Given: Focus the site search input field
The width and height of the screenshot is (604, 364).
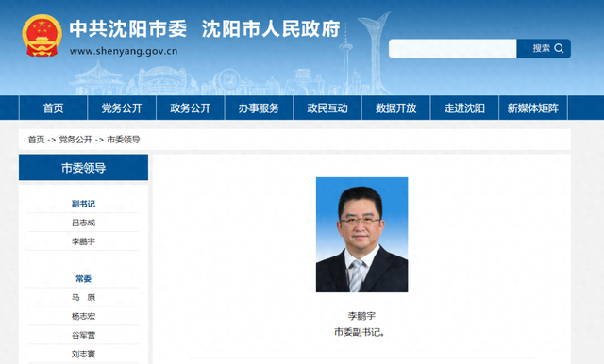Looking at the screenshot, I should click(x=453, y=48).
